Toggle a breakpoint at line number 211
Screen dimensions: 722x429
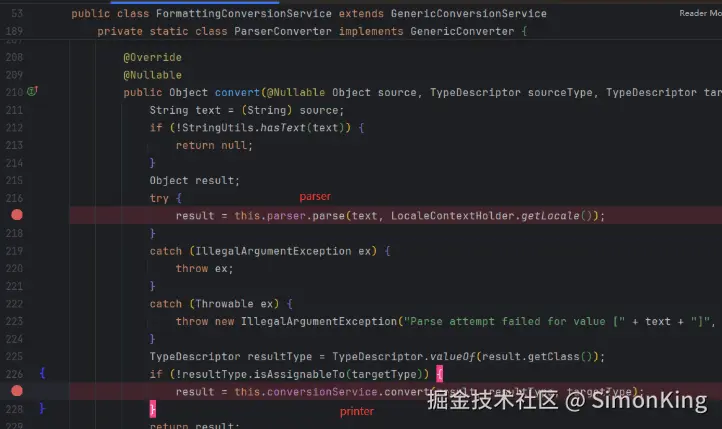coord(14,110)
